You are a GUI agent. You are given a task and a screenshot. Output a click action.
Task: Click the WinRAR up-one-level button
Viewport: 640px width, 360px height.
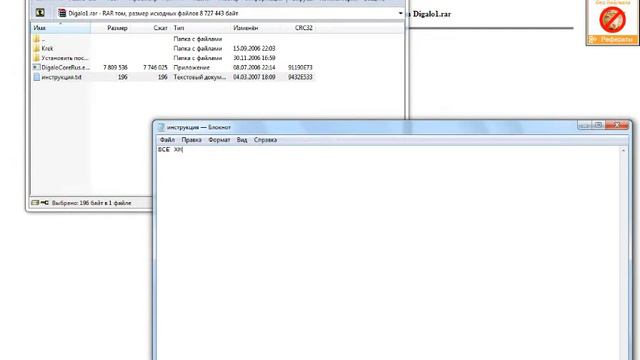[40, 13]
